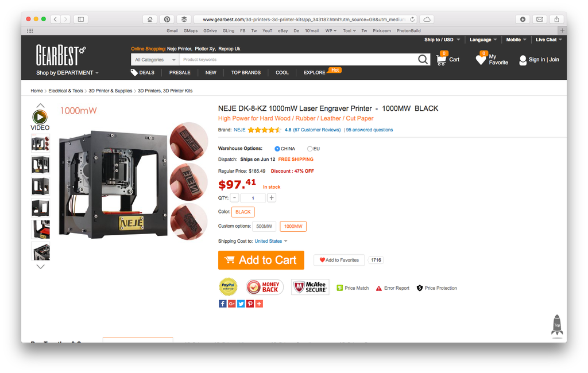Open the 67 Customer Reviews link
Viewport: 588px width, 373px height.
click(317, 130)
